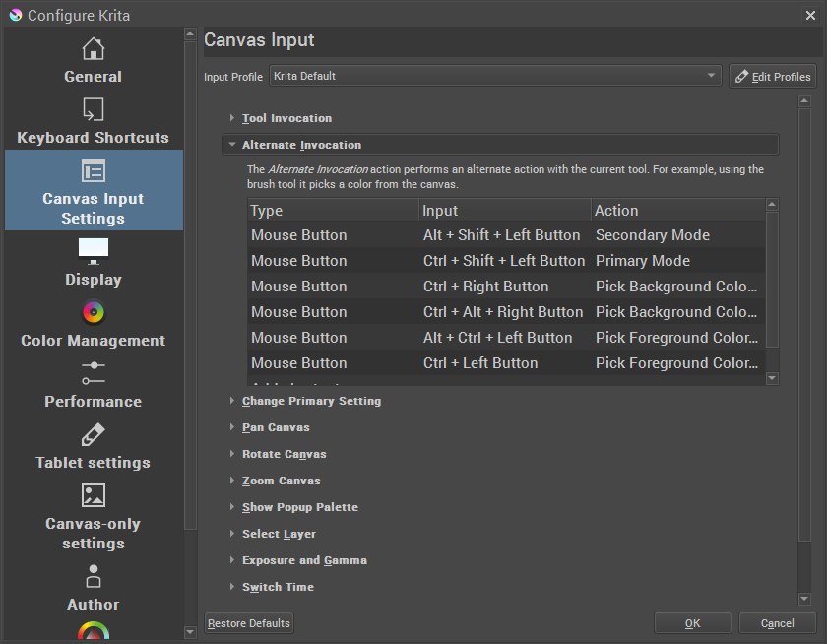Image resolution: width=827 pixels, height=644 pixels.
Task: Open the Display monitor icon
Action: pos(94,251)
